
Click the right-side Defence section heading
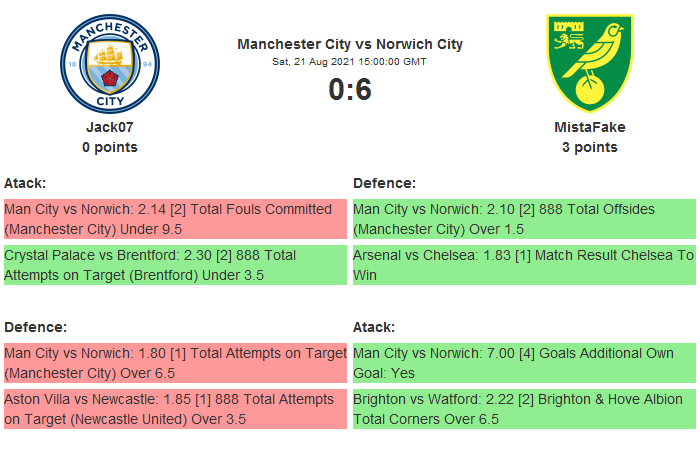pyautogui.click(x=384, y=183)
